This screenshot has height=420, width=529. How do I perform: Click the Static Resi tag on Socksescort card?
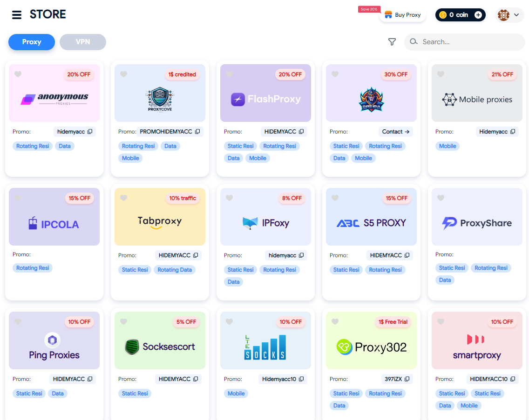click(x=135, y=393)
